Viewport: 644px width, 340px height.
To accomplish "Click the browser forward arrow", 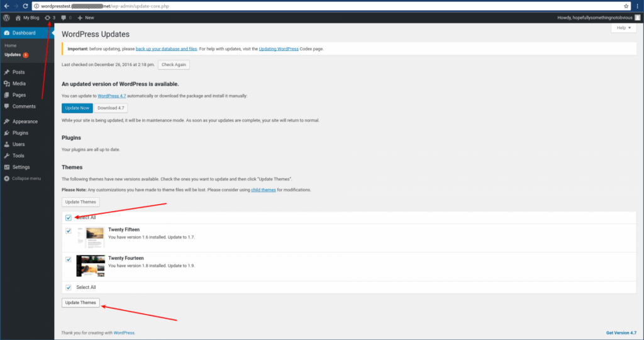I will point(16,6).
